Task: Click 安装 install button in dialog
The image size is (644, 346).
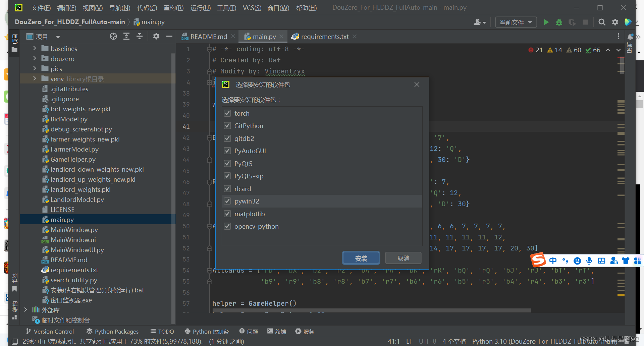Action: (361, 258)
